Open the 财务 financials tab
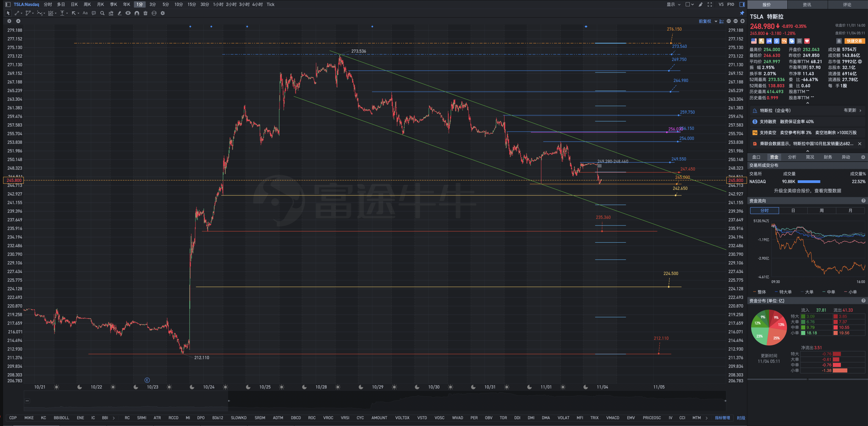This screenshot has width=868, height=426. tap(828, 157)
